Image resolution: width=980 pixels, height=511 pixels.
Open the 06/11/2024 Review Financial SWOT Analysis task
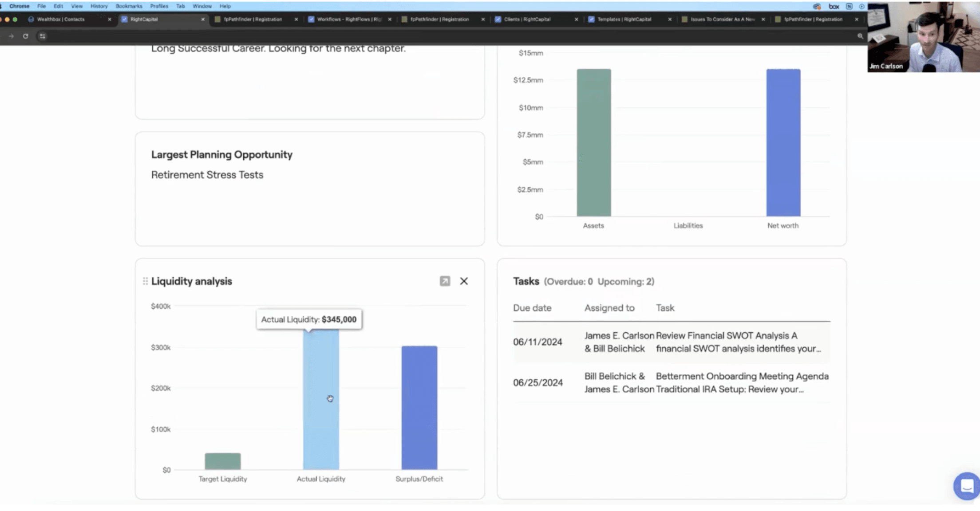(x=672, y=342)
